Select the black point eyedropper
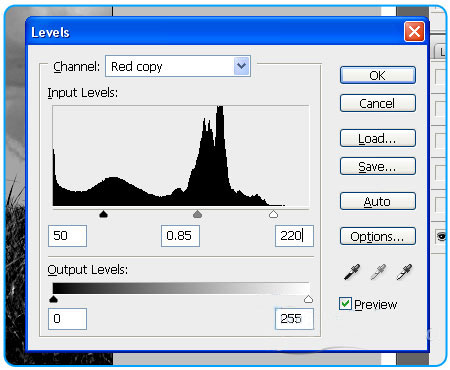Screen dimensions: 450x370 (352, 272)
